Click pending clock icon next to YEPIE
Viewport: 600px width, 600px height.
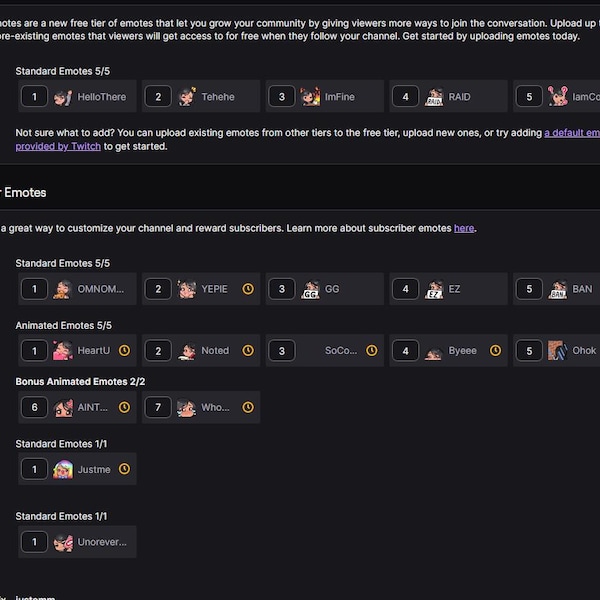[248, 289]
